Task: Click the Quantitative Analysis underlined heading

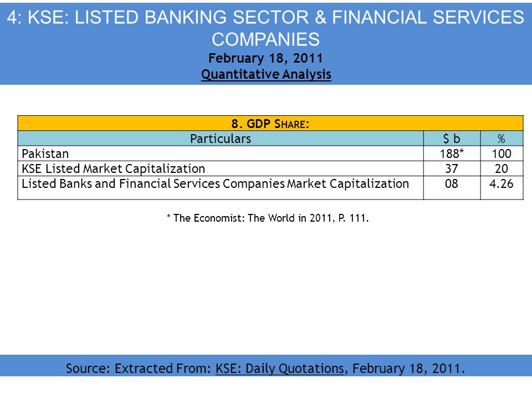Action: tap(266, 74)
